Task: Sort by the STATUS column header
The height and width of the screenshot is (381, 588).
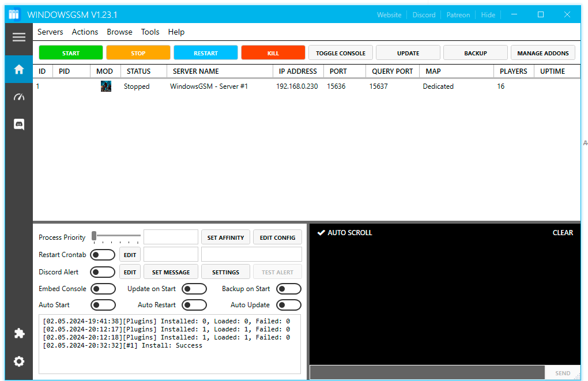Action: pos(144,71)
